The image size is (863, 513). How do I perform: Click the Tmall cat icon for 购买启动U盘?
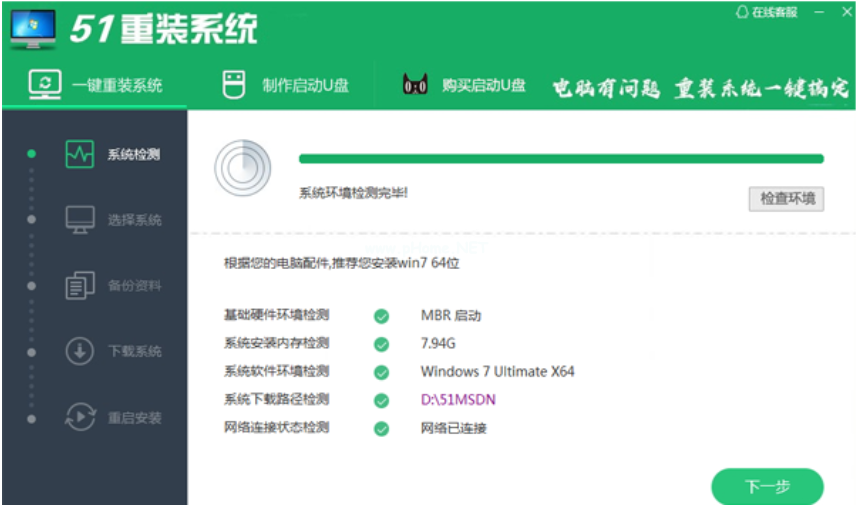point(415,86)
